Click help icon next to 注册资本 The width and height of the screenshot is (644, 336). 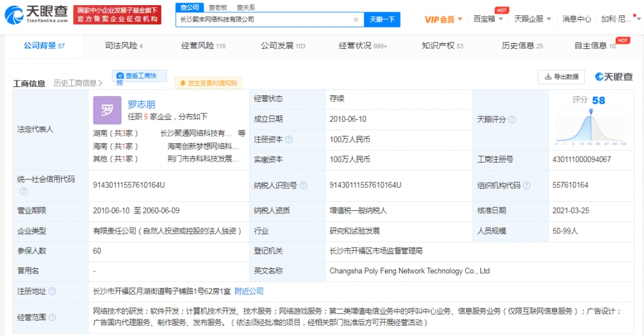(x=289, y=139)
